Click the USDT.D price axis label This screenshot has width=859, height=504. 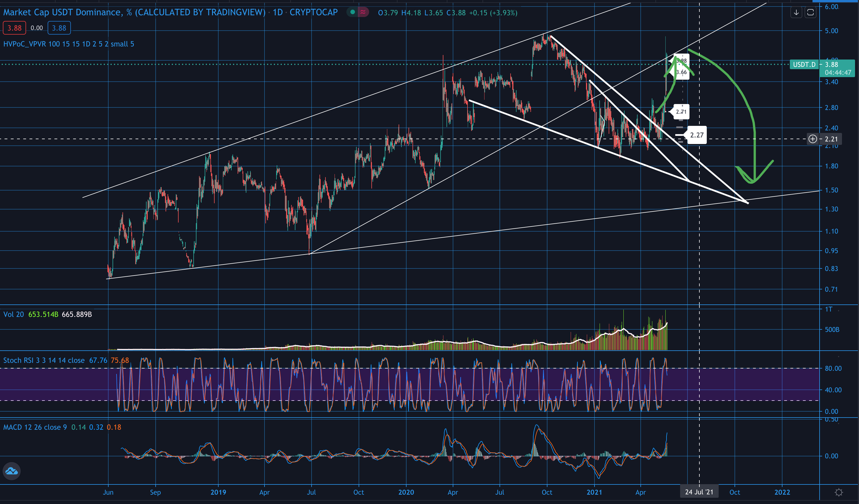click(804, 64)
